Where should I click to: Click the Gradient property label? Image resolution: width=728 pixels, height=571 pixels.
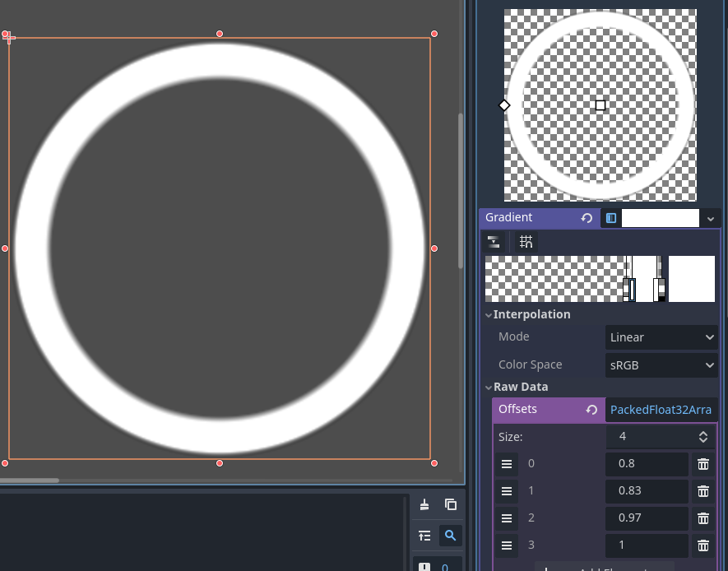click(508, 217)
